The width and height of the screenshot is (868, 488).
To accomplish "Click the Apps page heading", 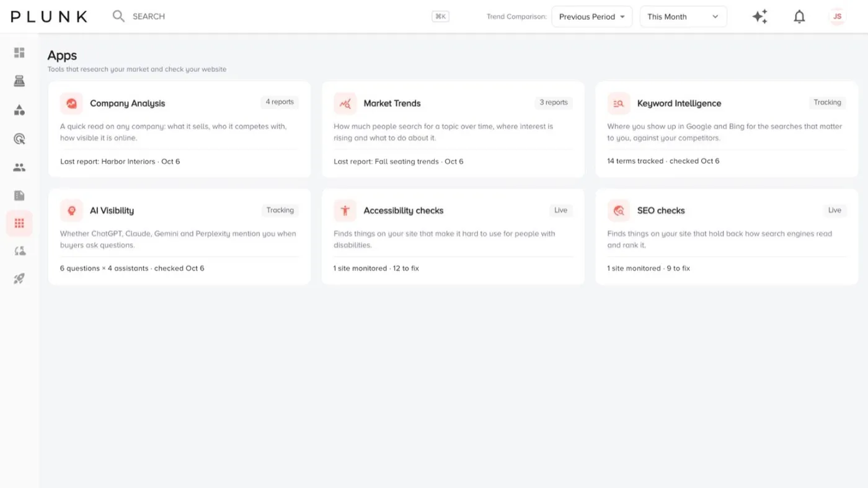I will [62, 56].
